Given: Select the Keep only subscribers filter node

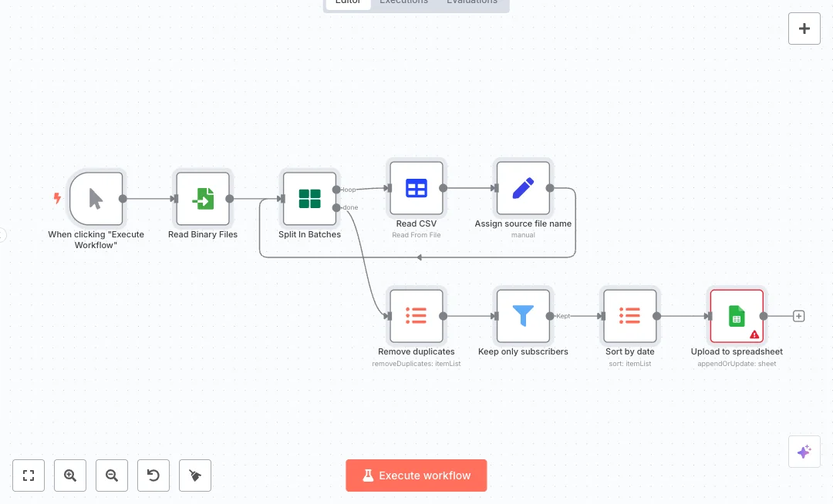Looking at the screenshot, I should pyautogui.click(x=523, y=316).
